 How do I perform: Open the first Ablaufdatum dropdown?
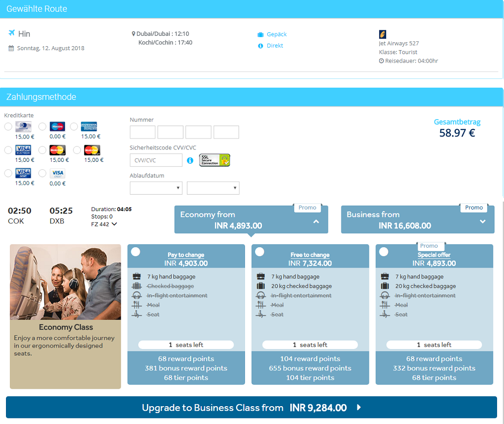pos(156,188)
